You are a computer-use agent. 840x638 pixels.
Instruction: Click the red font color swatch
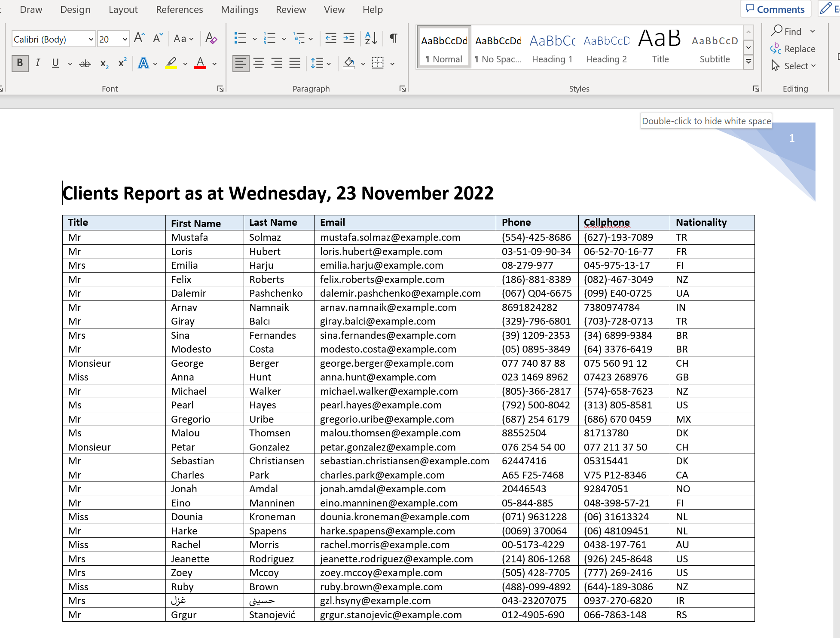(200, 64)
